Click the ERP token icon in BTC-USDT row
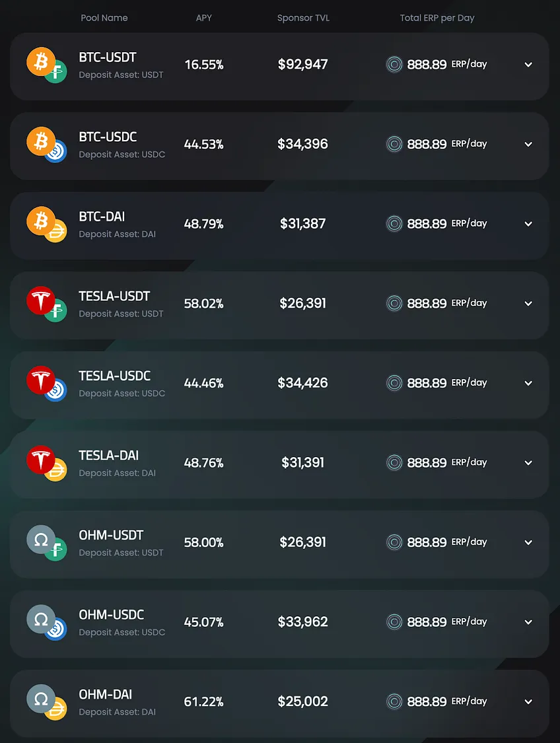 click(394, 65)
